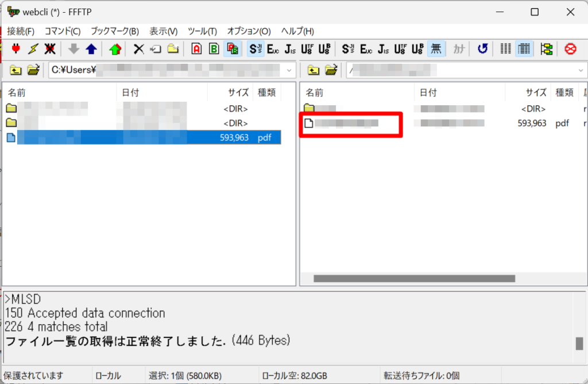Image resolution: width=588 pixels, height=384 pixels.
Task: Select EUC in the encoding group beside 無
Action: pyautogui.click(x=366, y=49)
